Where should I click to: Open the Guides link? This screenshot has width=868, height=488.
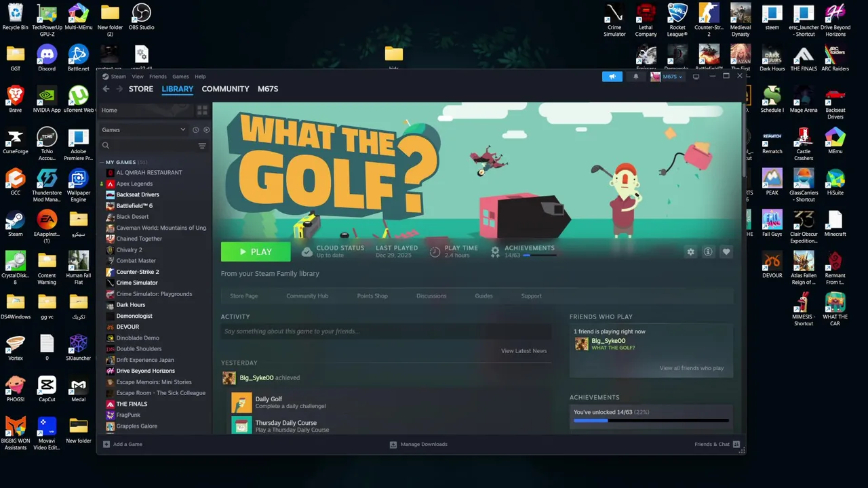click(x=484, y=296)
